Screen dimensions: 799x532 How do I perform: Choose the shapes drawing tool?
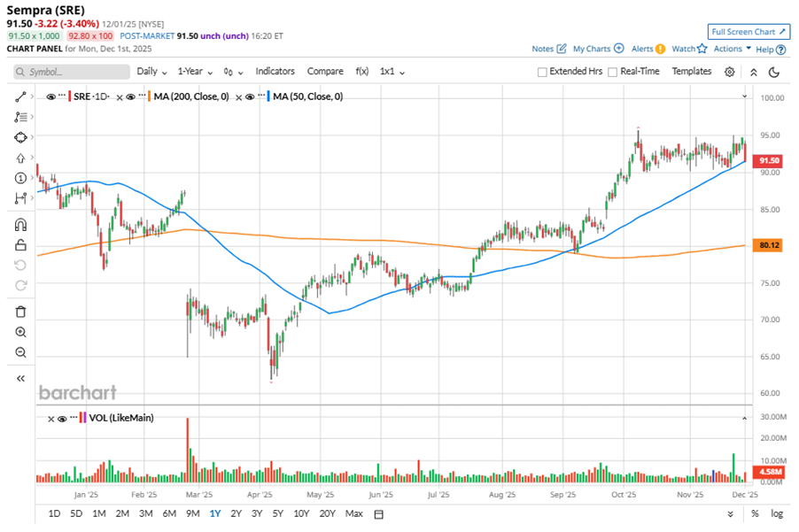pos(20,137)
